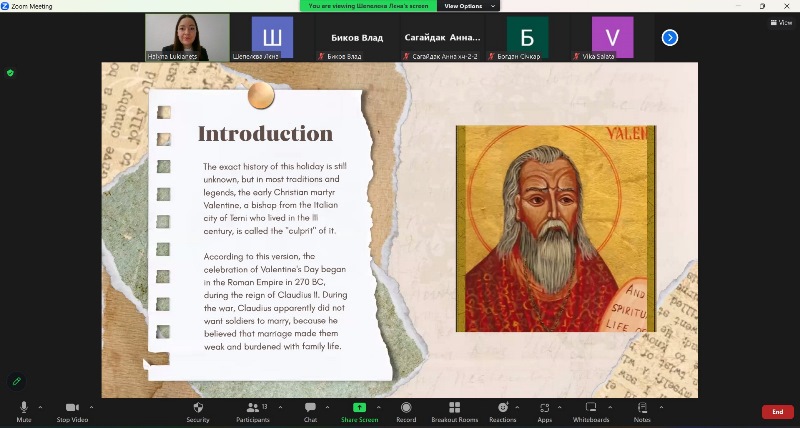The height and width of the screenshot is (428, 800).
Task: Expand reactions options caret
Action: [x=517, y=408]
